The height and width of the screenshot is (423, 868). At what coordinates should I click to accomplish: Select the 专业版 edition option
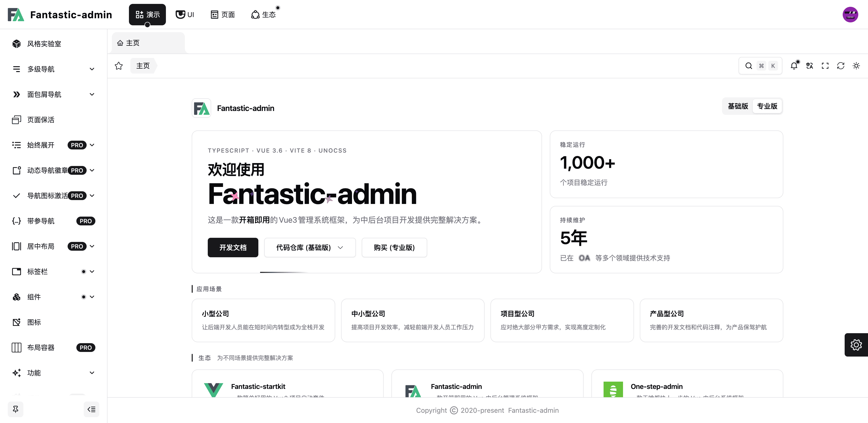tap(767, 106)
